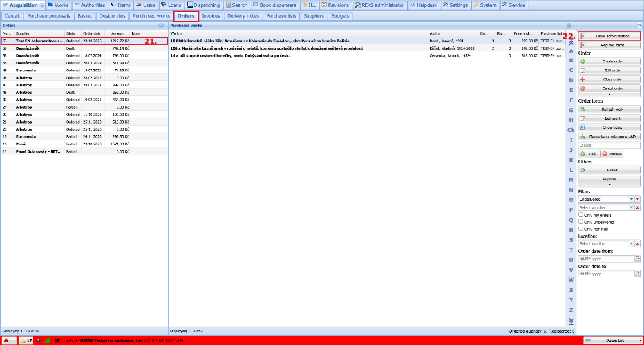Enable Only my orders checkbox

click(x=581, y=215)
